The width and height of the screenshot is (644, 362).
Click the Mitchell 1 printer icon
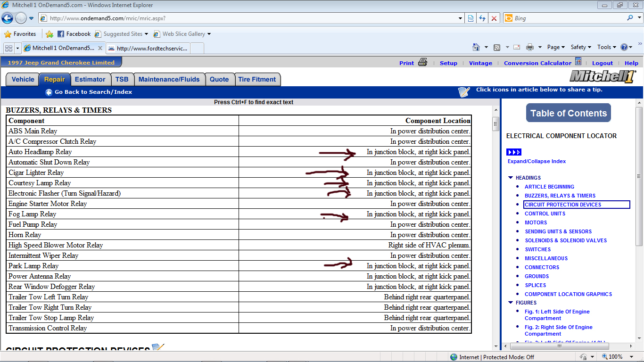tap(422, 62)
